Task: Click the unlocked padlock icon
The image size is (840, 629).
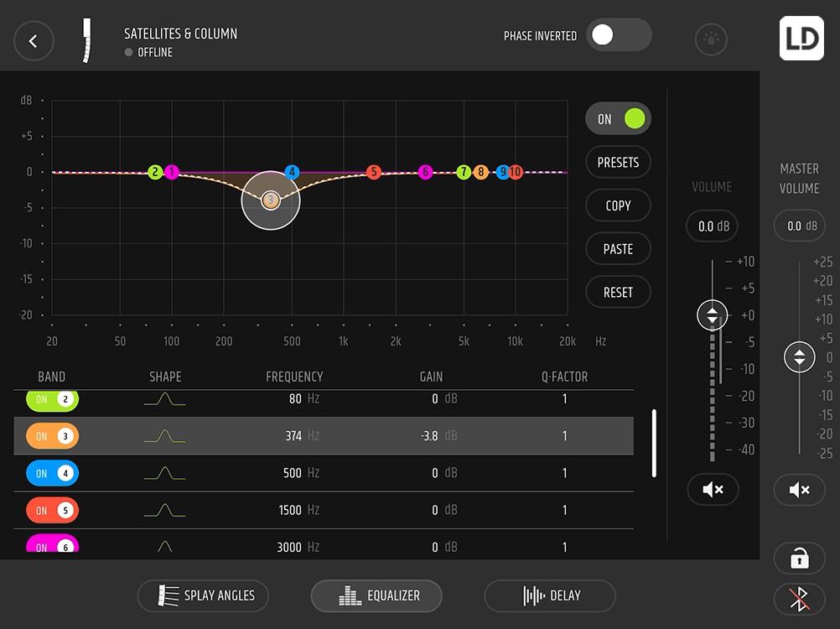Action: coord(798,559)
